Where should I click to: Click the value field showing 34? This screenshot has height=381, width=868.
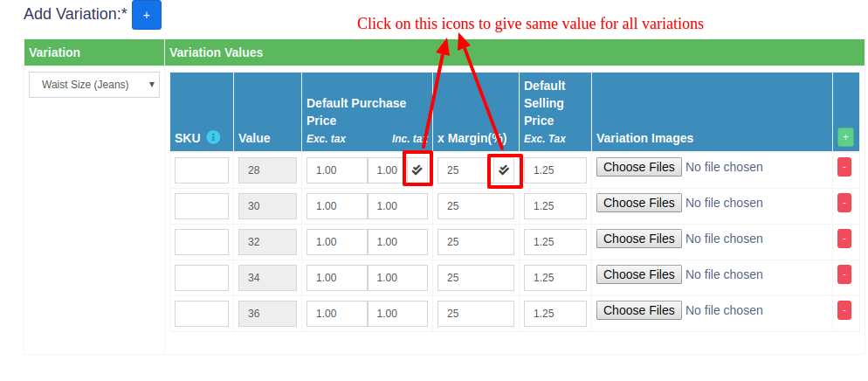pyautogui.click(x=267, y=277)
